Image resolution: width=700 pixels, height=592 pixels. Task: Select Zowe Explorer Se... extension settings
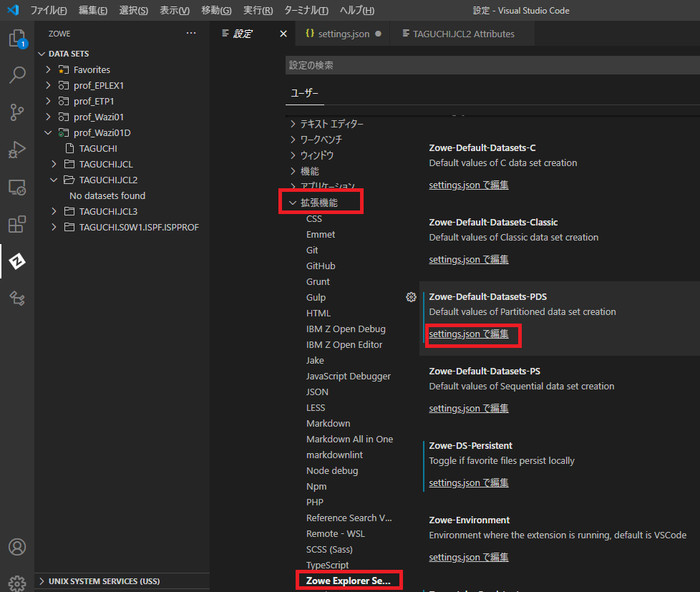point(349,581)
